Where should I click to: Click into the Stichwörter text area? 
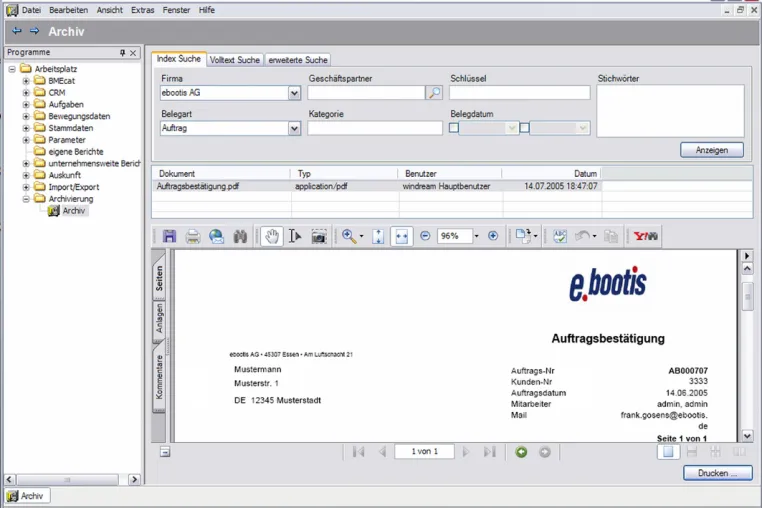(x=670, y=111)
